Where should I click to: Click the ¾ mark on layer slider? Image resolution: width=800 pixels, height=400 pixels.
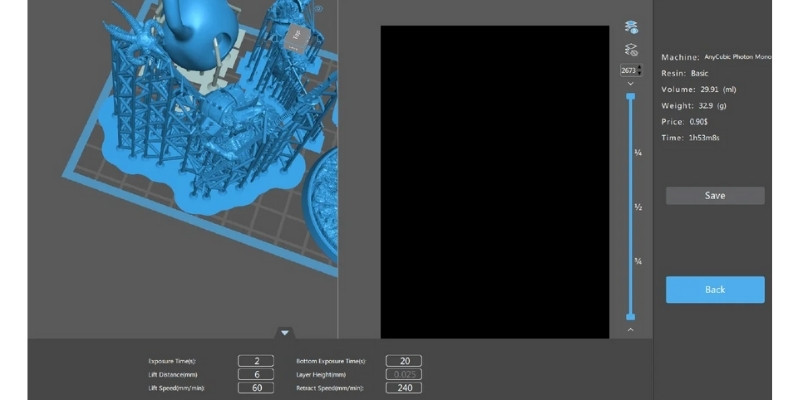(638, 261)
